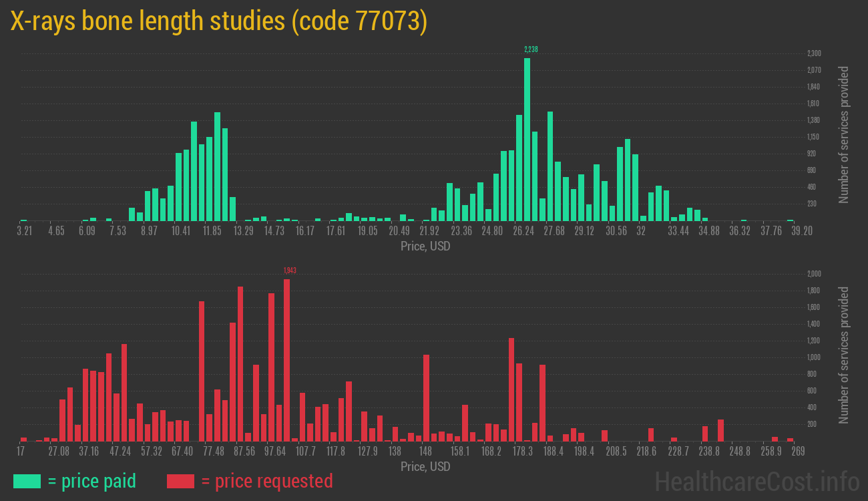Click the 1,943 peak value label

290,271
